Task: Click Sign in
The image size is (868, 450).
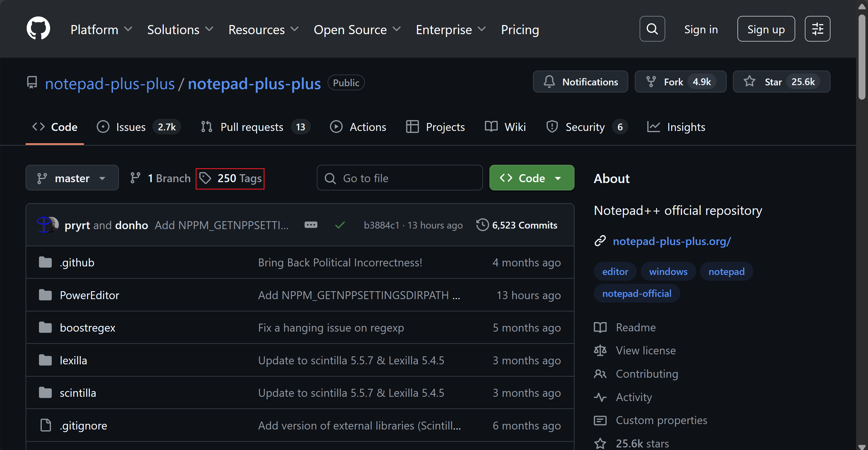Action: (x=701, y=29)
